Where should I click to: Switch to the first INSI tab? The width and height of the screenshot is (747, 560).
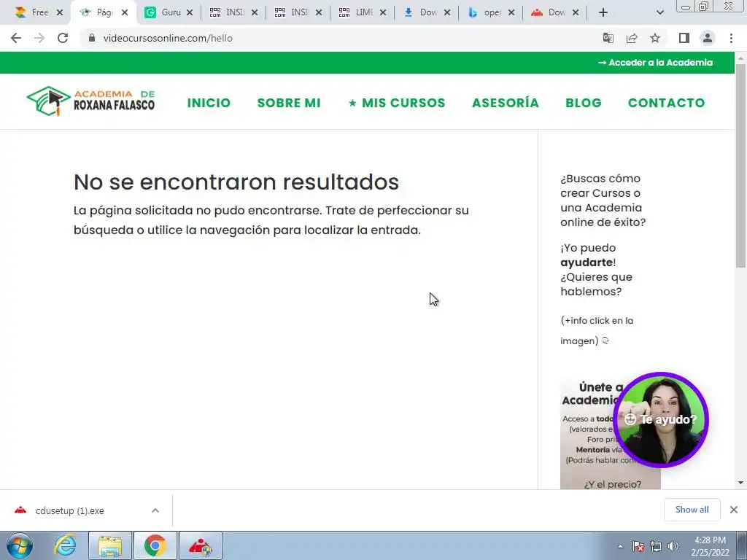pyautogui.click(x=233, y=12)
